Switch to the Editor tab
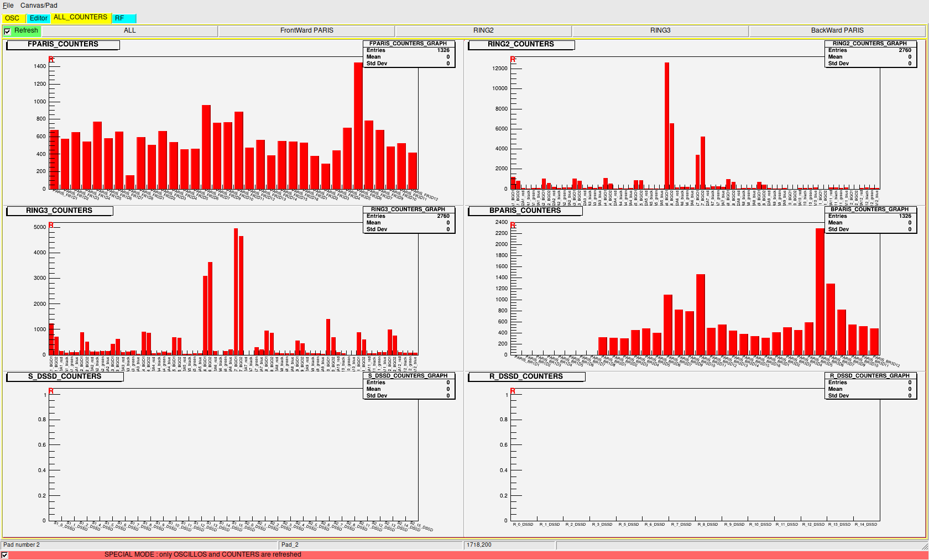The height and width of the screenshot is (560, 929). point(38,18)
